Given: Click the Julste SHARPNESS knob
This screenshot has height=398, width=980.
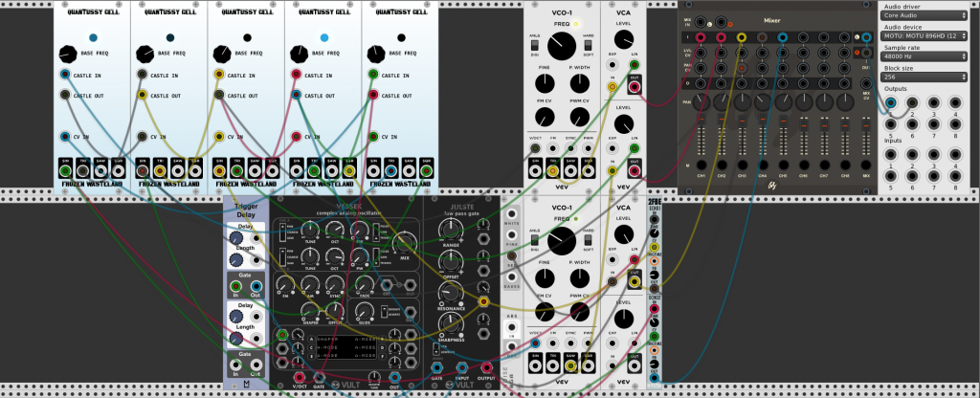Looking at the screenshot, I should (452, 323).
